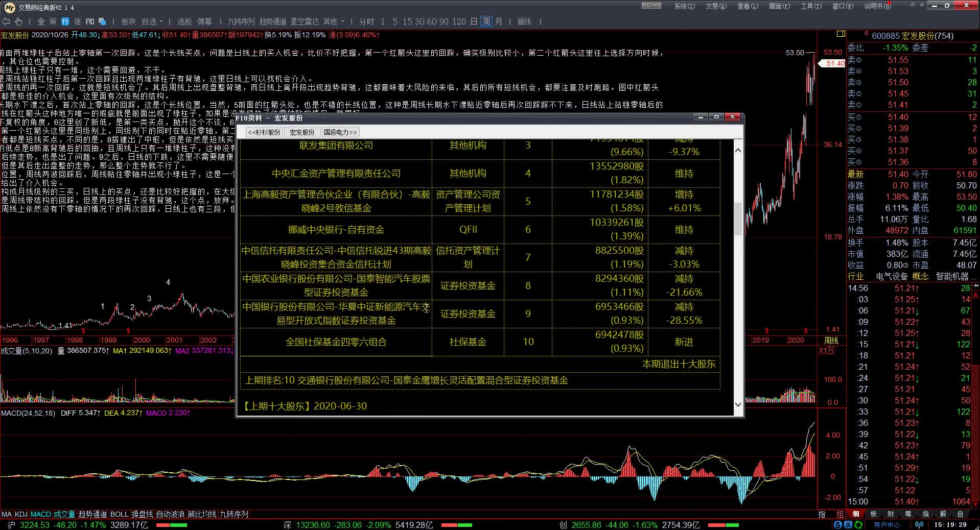
Task: Click the KT app logo icon
Action: tap(9, 7)
